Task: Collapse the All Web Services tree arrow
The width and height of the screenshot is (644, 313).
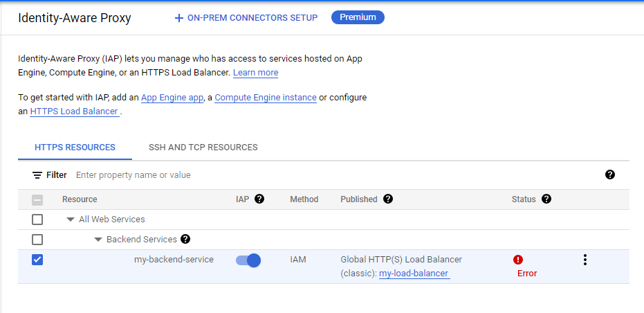Action: coord(71,220)
